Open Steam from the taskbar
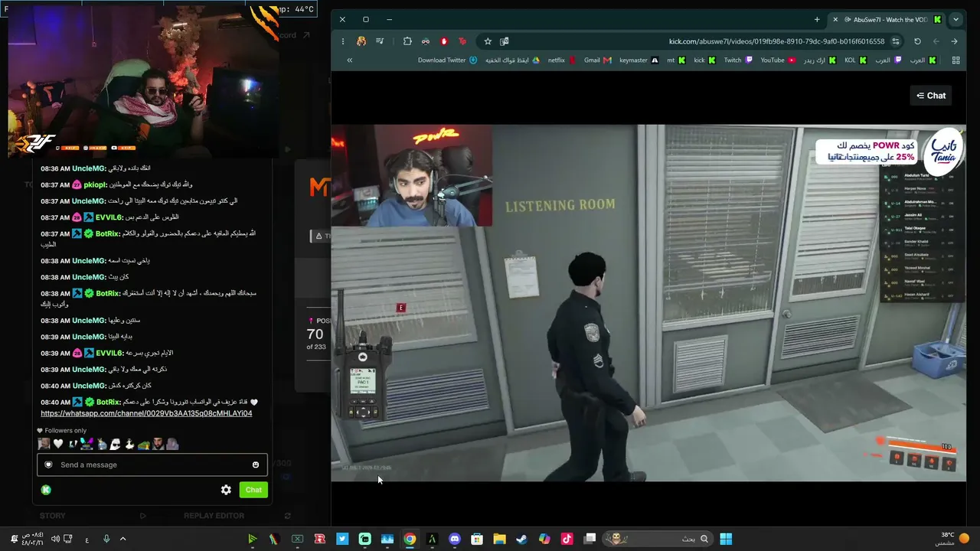 click(x=521, y=539)
